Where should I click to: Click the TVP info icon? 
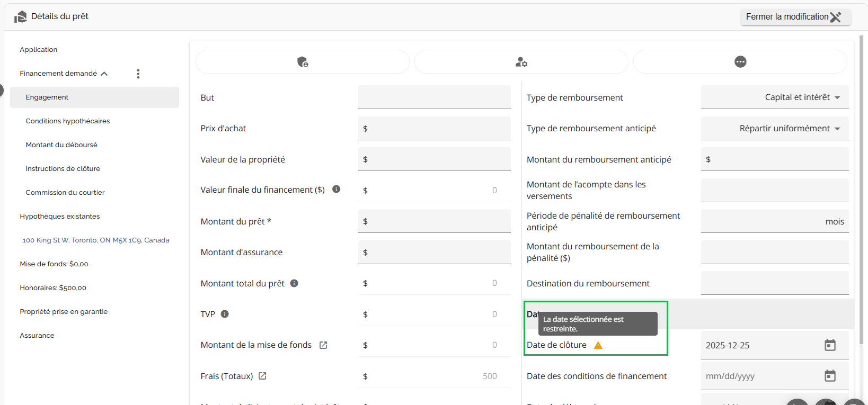click(225, 314)
